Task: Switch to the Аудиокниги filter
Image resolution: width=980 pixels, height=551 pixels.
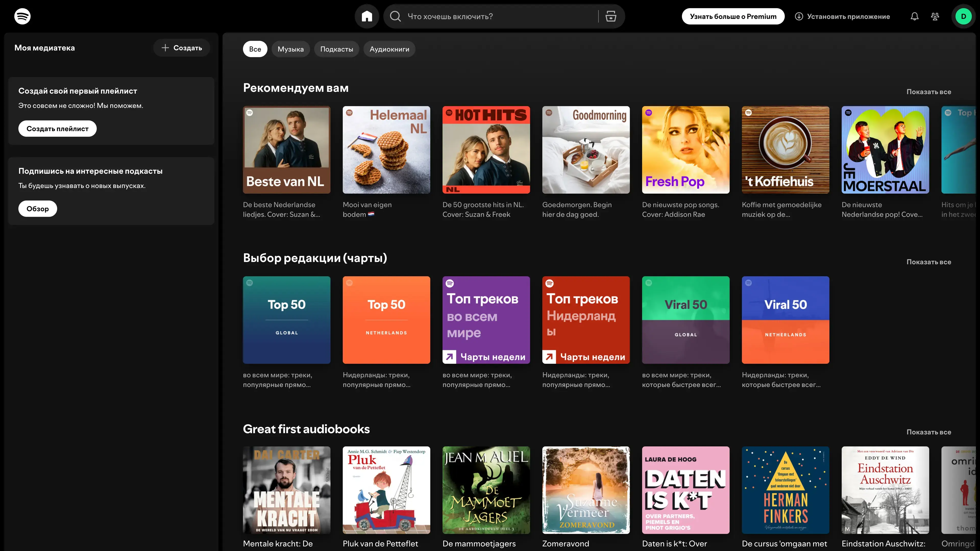Action: click(389, 49)
